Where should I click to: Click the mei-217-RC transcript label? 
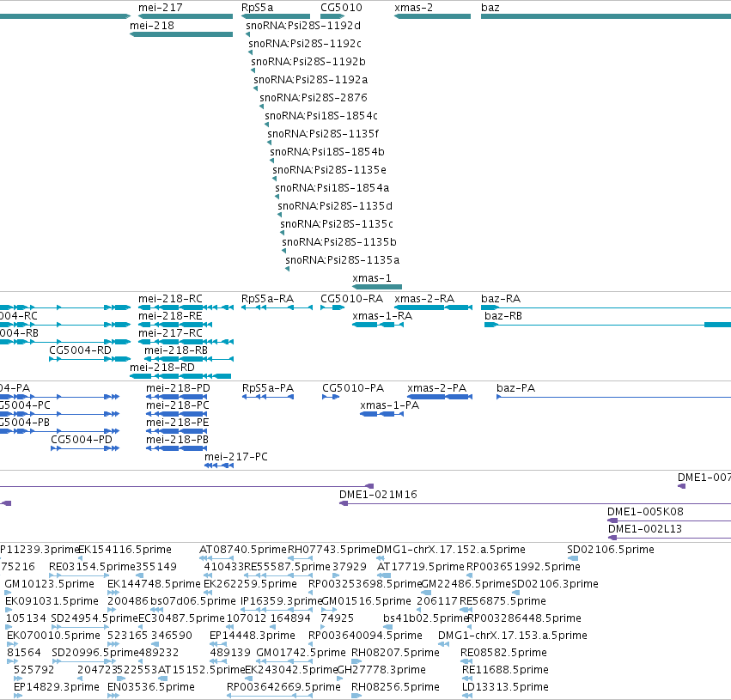click(x=171, y=333)
